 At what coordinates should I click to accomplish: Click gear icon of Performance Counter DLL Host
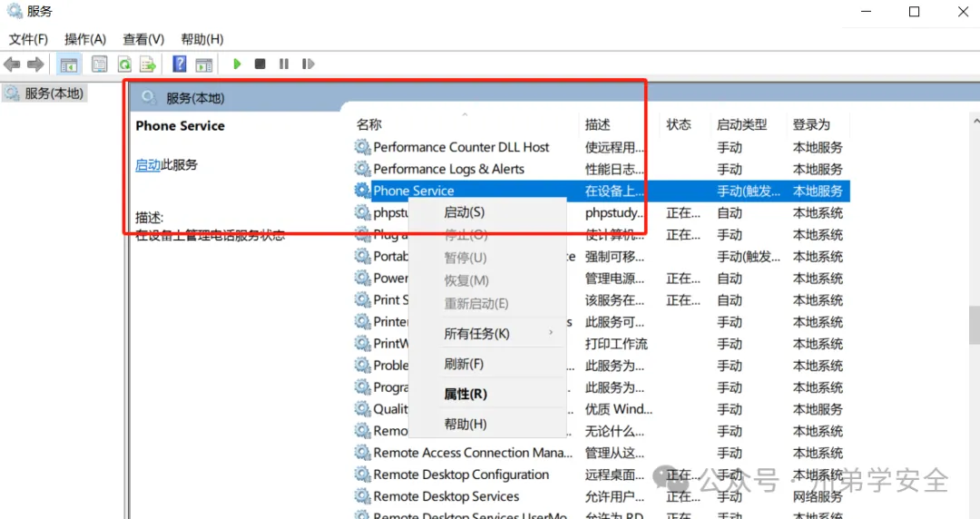[362, 147]
